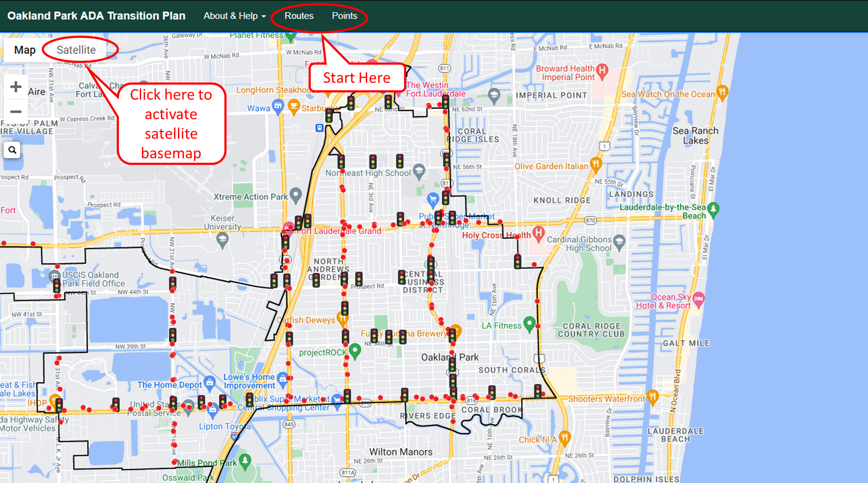Open the map search magnifier tool
Image resolution: width=868 pixels, height=483 pixels.
(12, 150)
